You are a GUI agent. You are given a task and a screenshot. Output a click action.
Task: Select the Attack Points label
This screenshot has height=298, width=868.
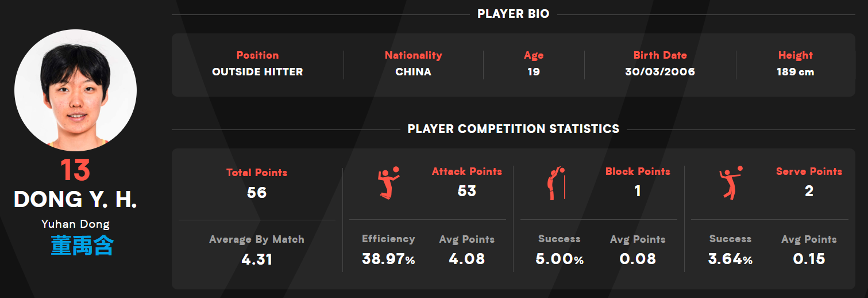[x=466, y=171]
